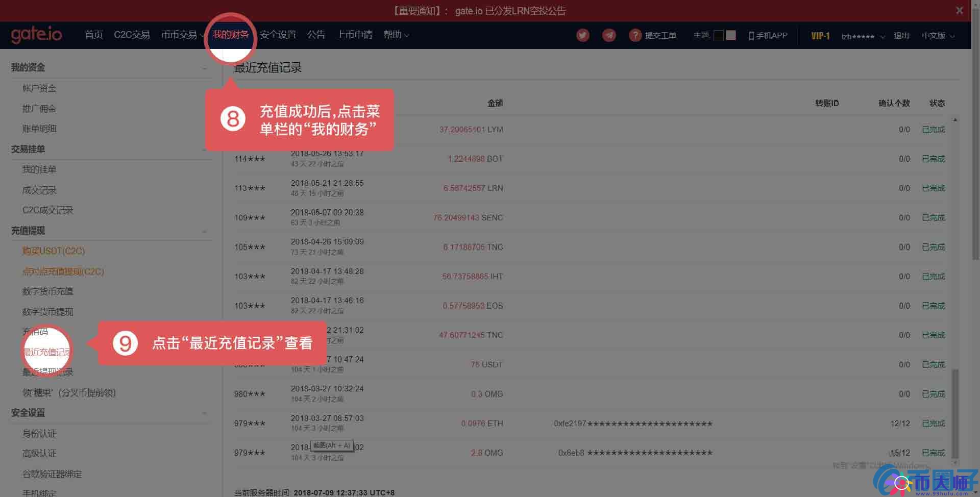Viewport: 980px width, 497px height.
Task: Click the 当前服务器时间 timestamp text
Action: 314,493
